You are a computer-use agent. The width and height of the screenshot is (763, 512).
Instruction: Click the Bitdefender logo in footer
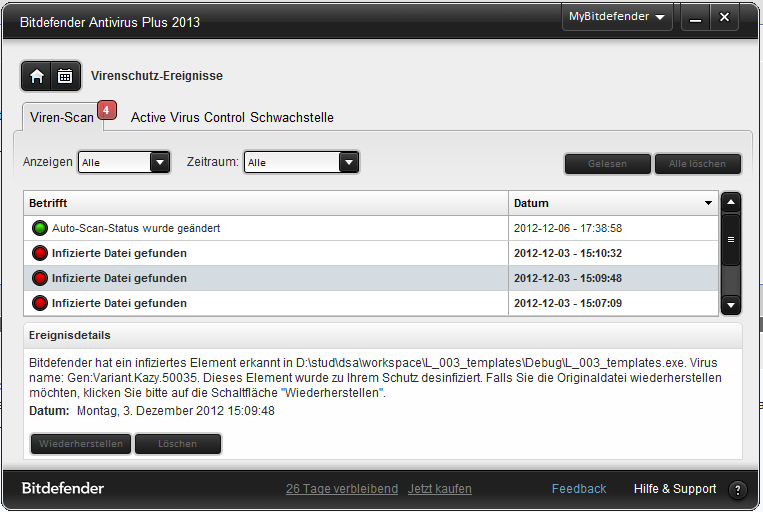pos(63,488)
